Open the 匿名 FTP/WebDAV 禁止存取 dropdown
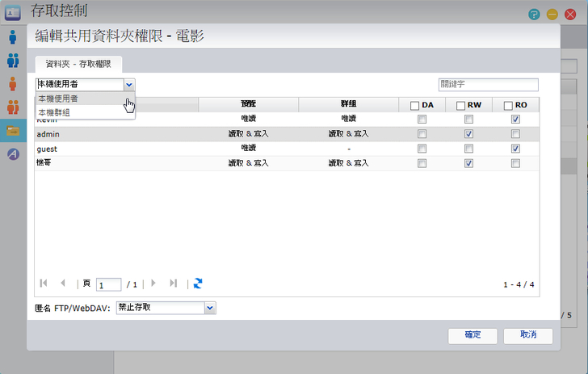 coord(210,308)
